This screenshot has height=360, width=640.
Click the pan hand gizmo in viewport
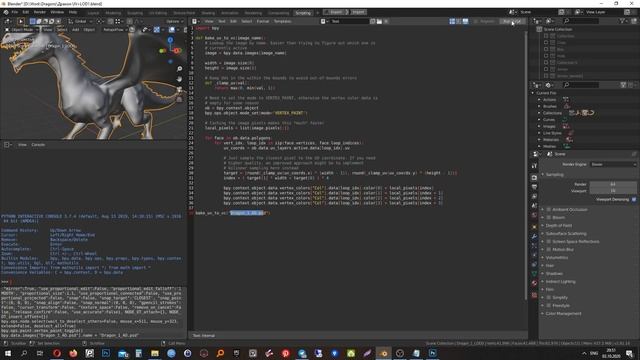pyautogui.click(x=179, y=79)
